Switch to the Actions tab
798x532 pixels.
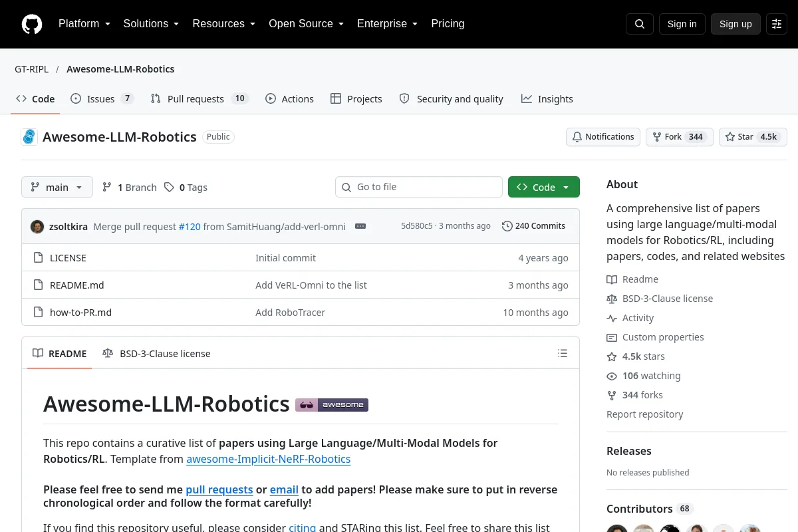click(x=289, y=99)
